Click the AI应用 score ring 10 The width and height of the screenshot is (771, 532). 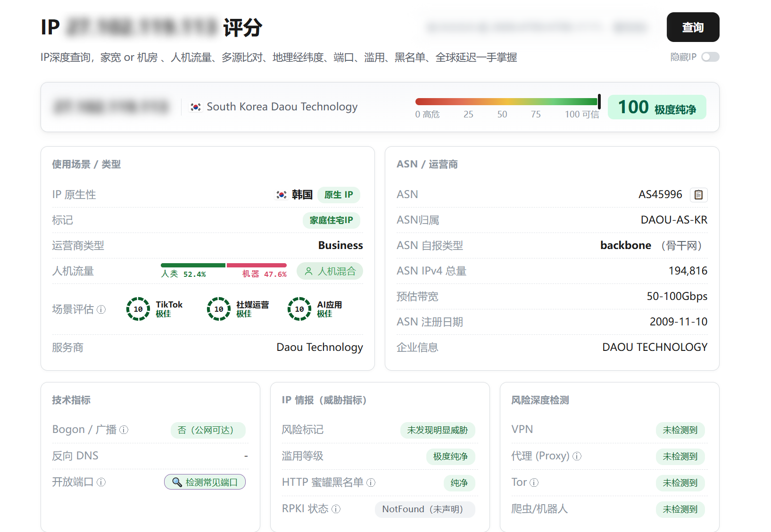tap(299, 309)
